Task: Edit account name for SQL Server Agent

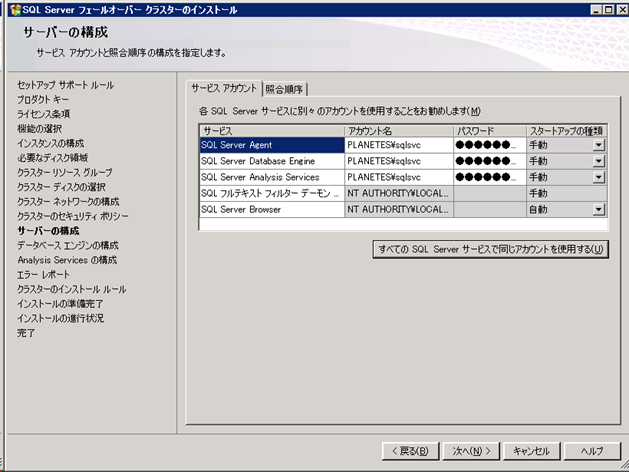Action: click(399, 145)
